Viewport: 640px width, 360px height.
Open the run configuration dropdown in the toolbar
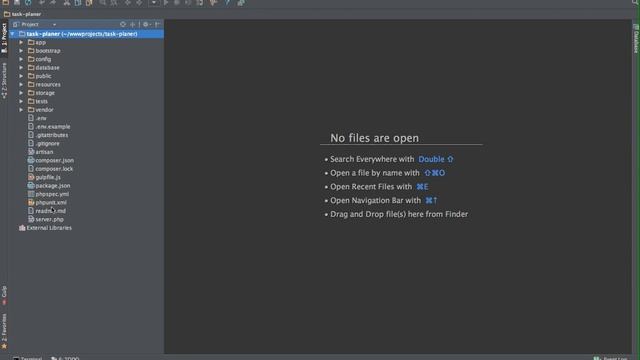pos(154,3)
